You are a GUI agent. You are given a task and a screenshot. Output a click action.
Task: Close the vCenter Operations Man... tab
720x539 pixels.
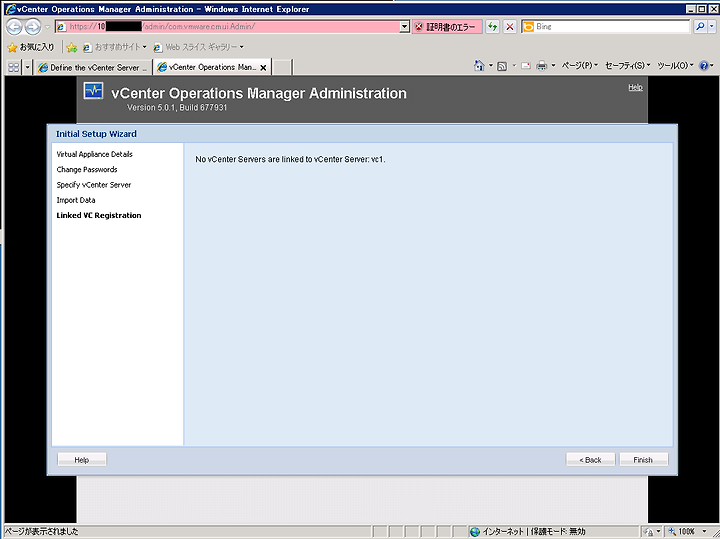[x=263, y=67]
